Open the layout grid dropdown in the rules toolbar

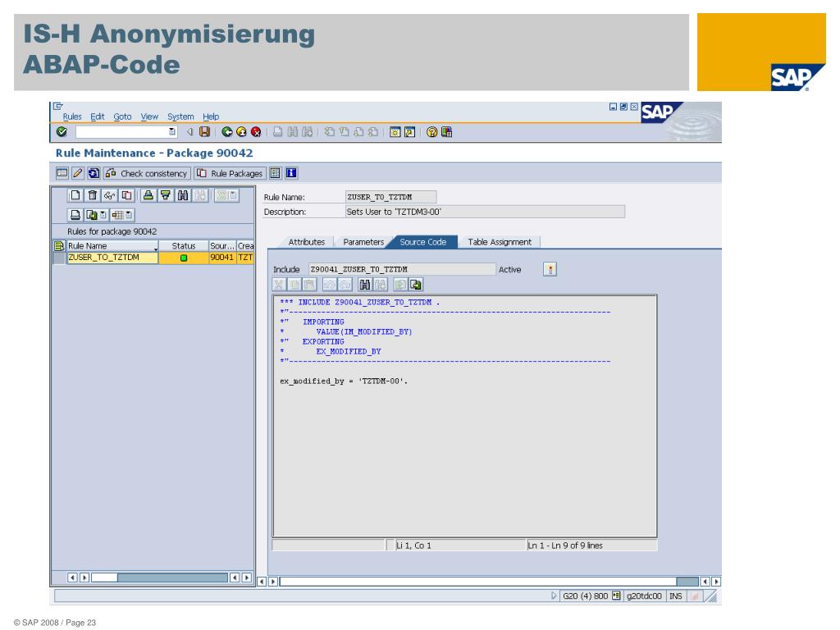[x=129, y=215]
